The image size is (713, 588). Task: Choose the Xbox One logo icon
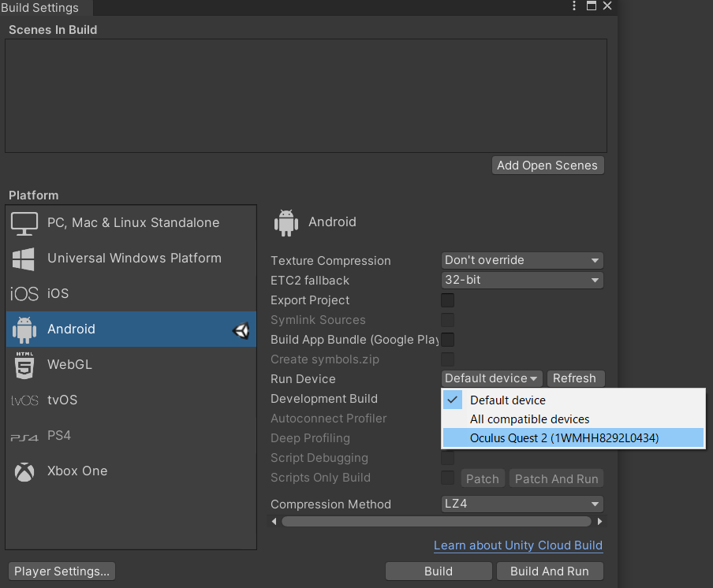24,471
